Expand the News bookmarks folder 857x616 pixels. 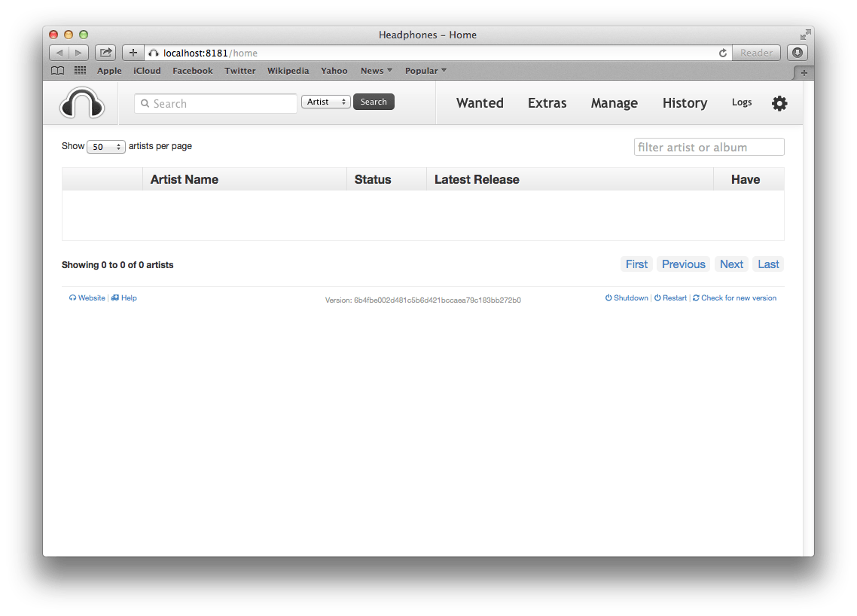[376, 71]
